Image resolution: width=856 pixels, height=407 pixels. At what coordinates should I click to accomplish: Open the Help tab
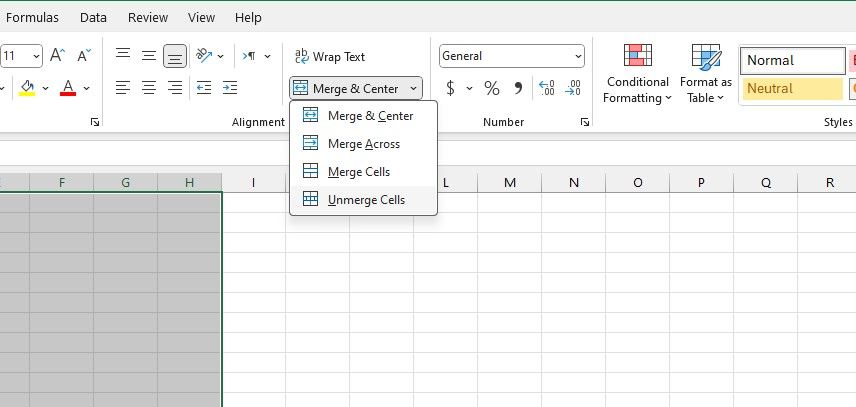coord(248,17)
